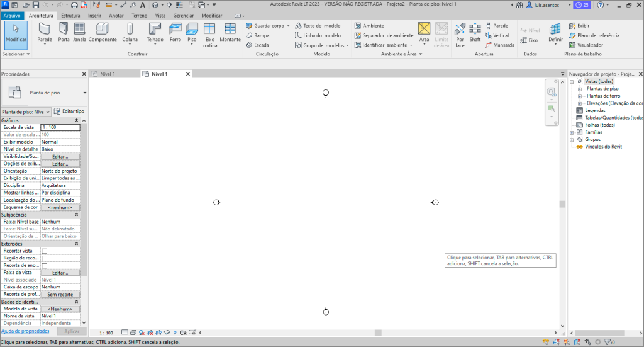644x347 pixels.
Task: Click the Ambiente room tool
Action: pyautogui.click(x=369, y=25)
